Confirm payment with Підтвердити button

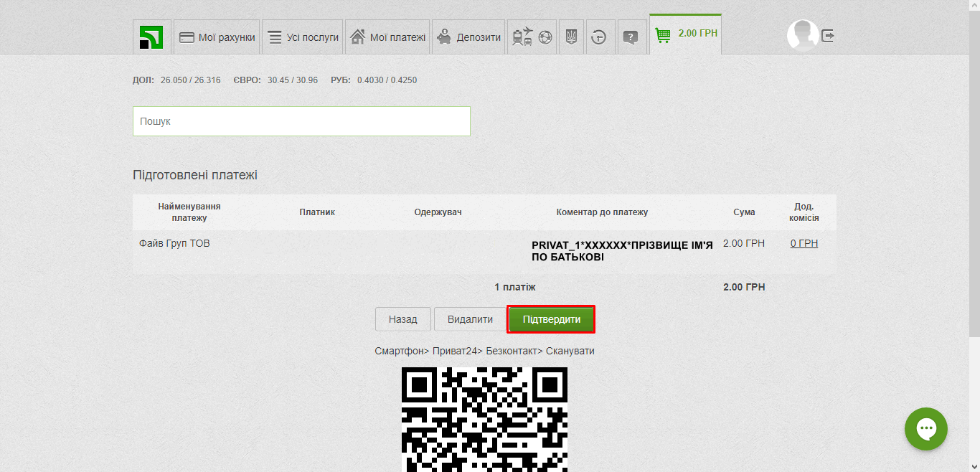pyautogui.click(x=552, y=319)
